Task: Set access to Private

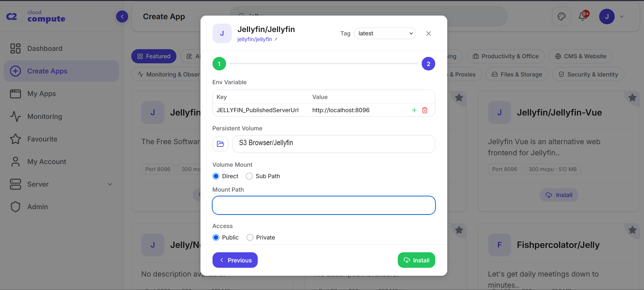Action: click(250, 237)
